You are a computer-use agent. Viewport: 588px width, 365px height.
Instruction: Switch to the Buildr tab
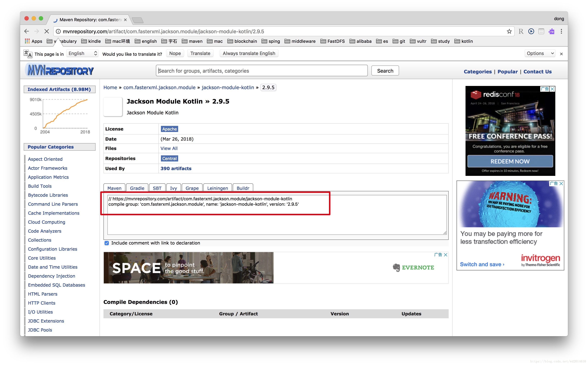coord(243,188)
